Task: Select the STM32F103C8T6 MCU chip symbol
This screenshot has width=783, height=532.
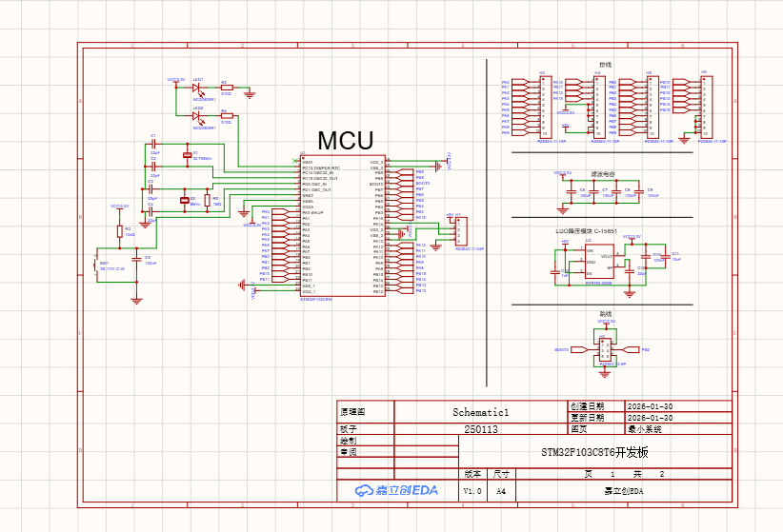Action: point(343,227)
